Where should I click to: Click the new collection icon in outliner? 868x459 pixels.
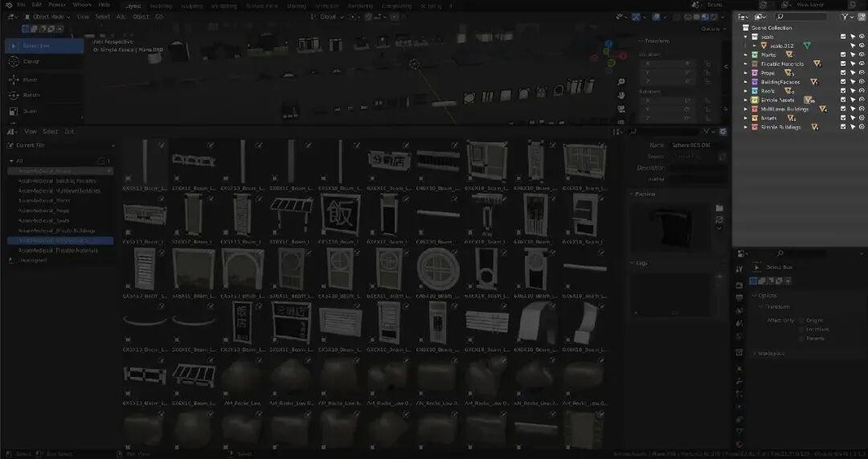point(862,17)
